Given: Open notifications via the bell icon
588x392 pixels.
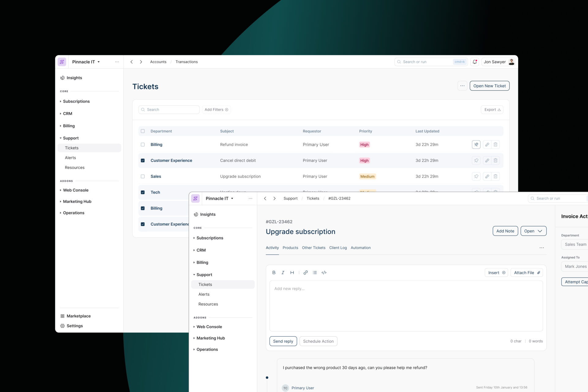Looking at the screenshot, I should tap(475, 62).
